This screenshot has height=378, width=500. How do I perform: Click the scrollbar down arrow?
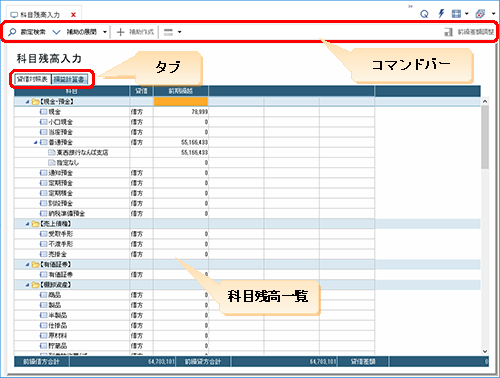click(485, 351)
